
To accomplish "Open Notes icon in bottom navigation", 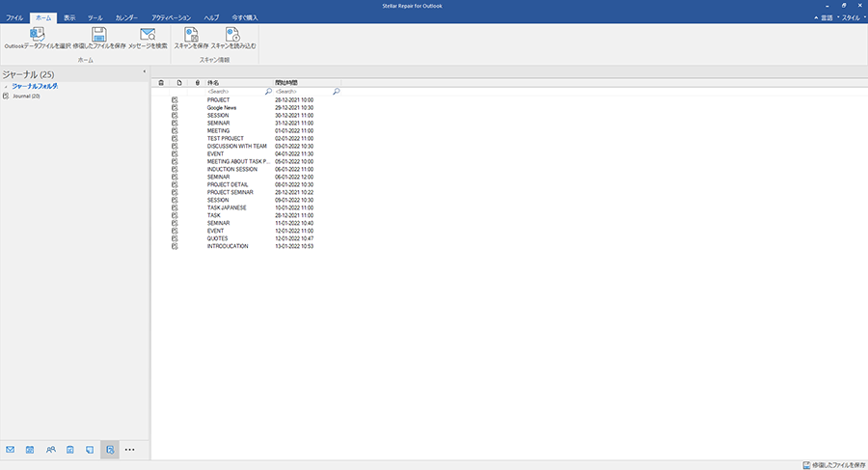I will point(90,450).
